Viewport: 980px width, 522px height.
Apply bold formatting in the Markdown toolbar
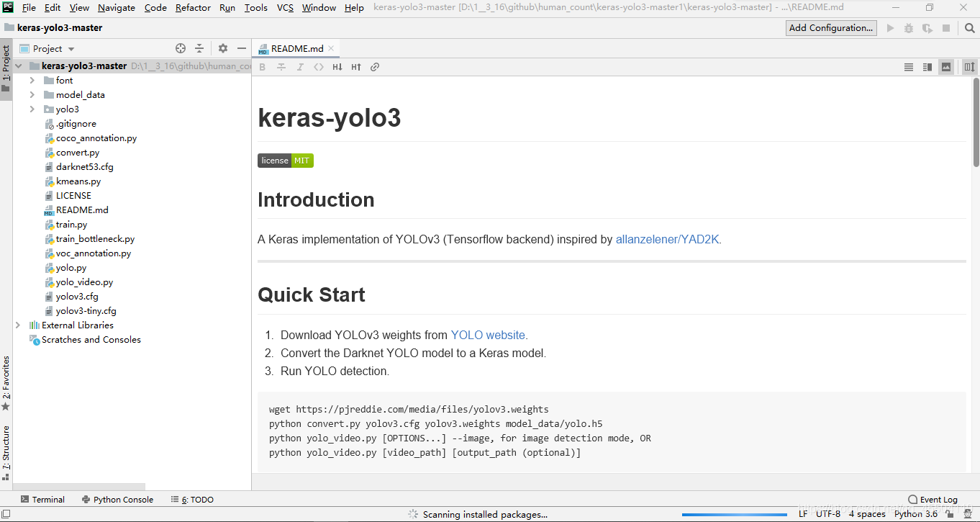point(262,66)
